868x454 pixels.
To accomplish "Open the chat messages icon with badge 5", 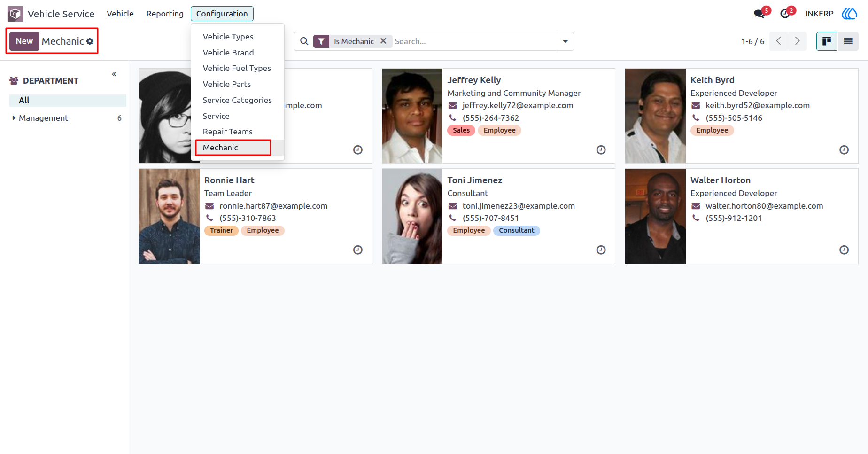I will [x=759, y=14].
